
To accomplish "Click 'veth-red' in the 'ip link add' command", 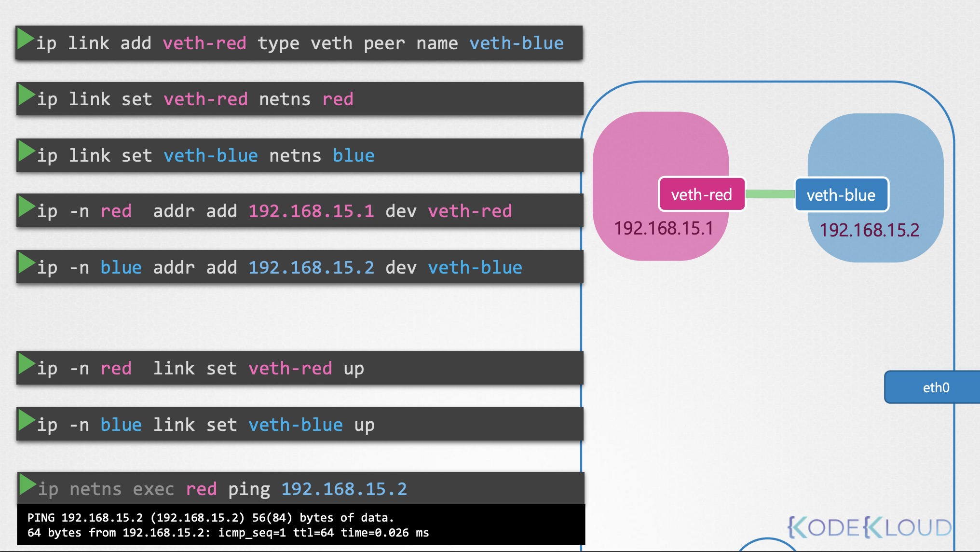I will [204, 43].
